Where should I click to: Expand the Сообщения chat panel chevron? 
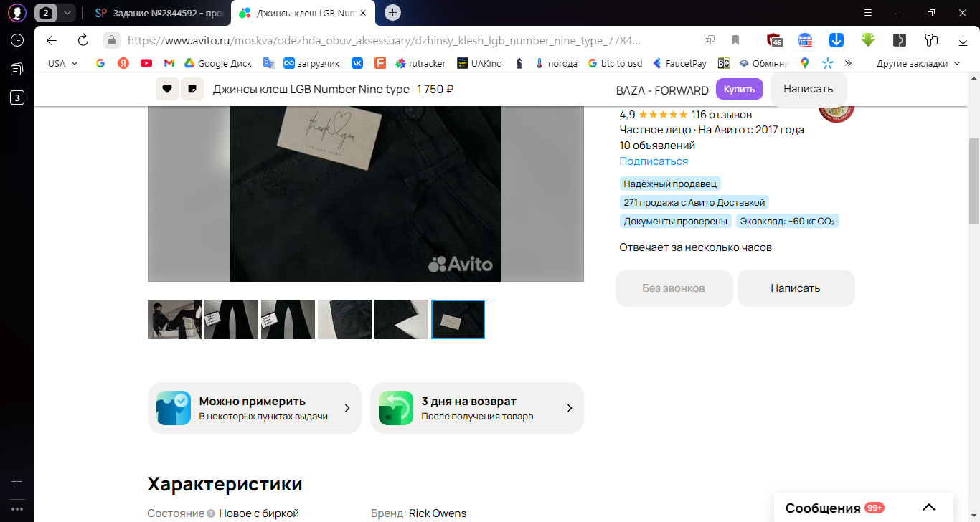click(x=929, y=508)
